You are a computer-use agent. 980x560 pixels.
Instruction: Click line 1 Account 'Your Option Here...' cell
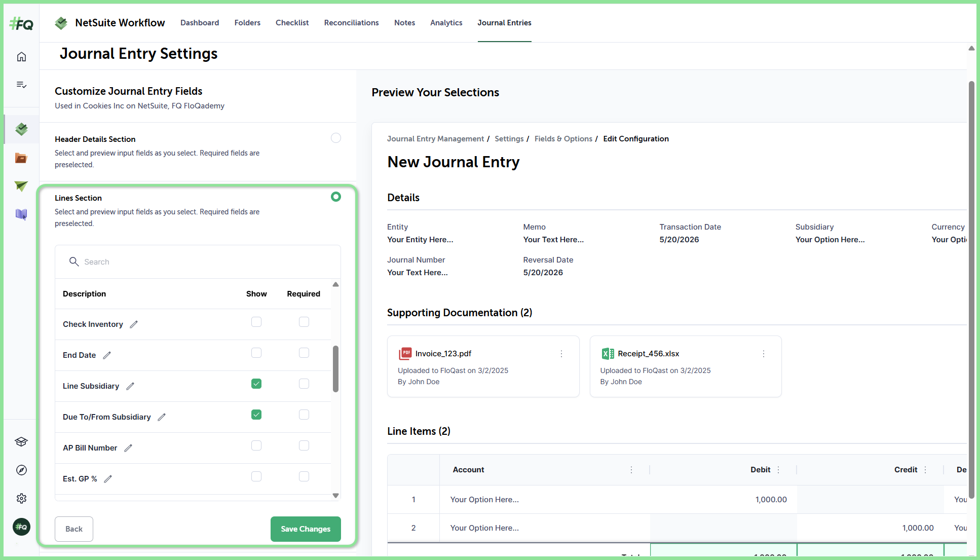545,500
